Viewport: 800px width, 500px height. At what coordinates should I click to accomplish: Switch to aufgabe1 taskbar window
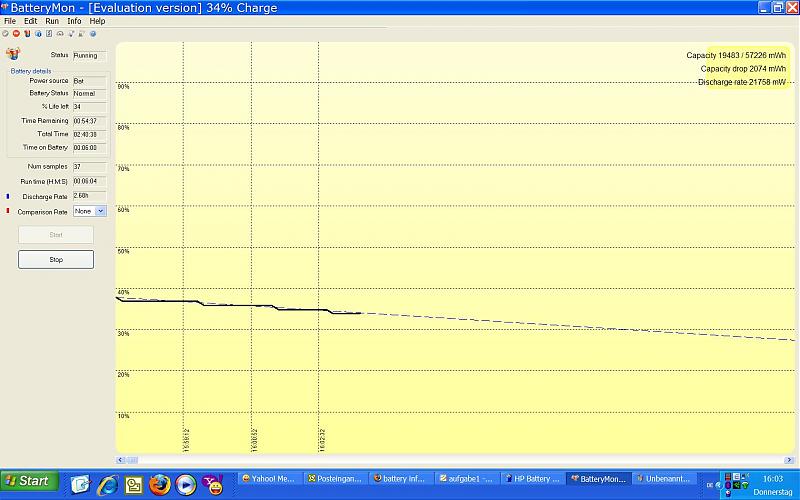tap(467, 479)
